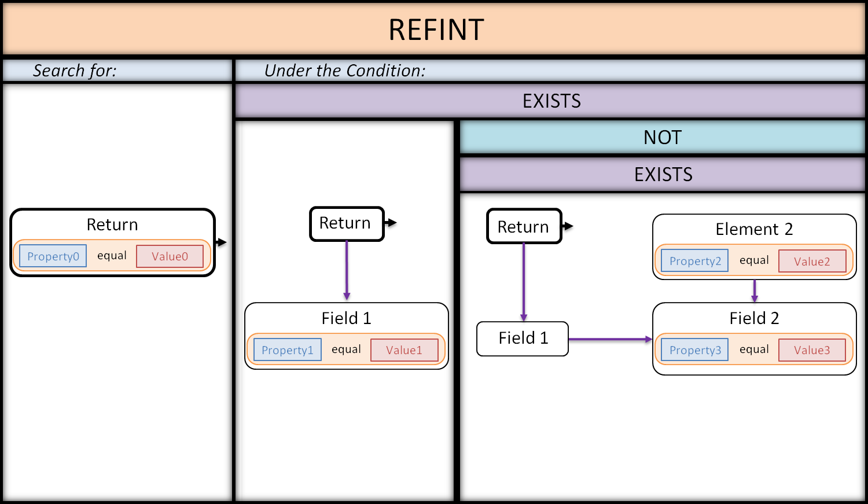868x504 pixels.
Task: Click the Return node above Field 1 with Property1
Action: coord(347,223)
